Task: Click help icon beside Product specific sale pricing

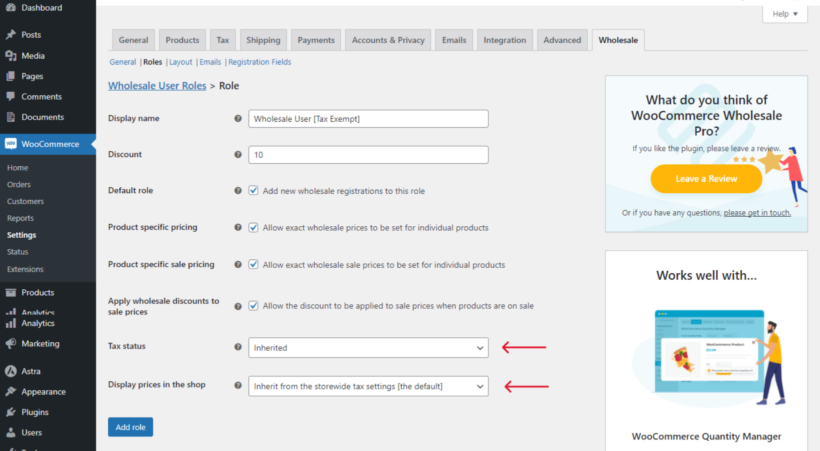Action: click(x=238, y=264)
